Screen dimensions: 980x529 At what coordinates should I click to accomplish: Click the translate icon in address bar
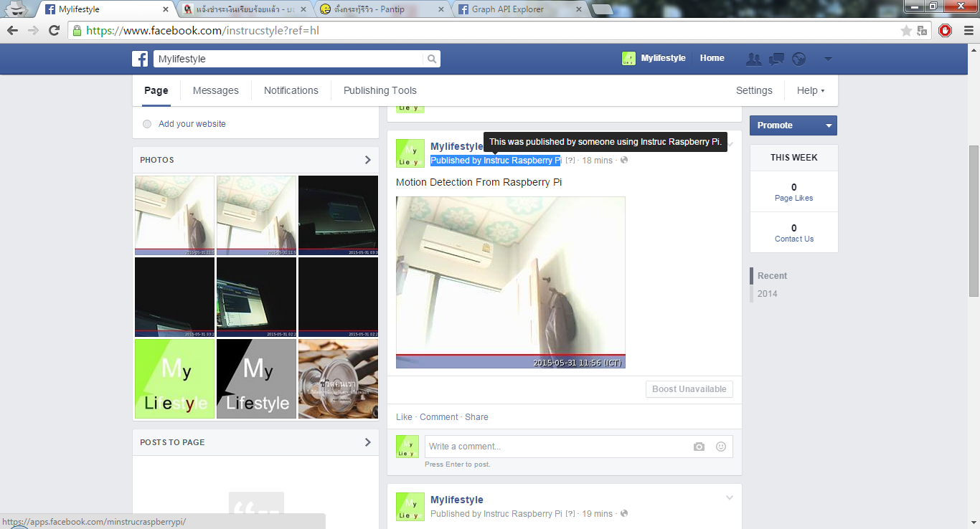point(923,30)
